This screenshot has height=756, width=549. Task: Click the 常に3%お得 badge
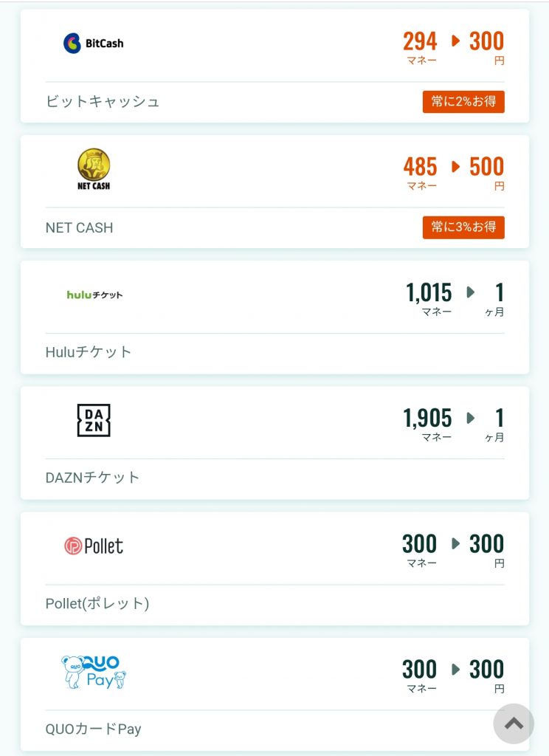pos(463,227)
